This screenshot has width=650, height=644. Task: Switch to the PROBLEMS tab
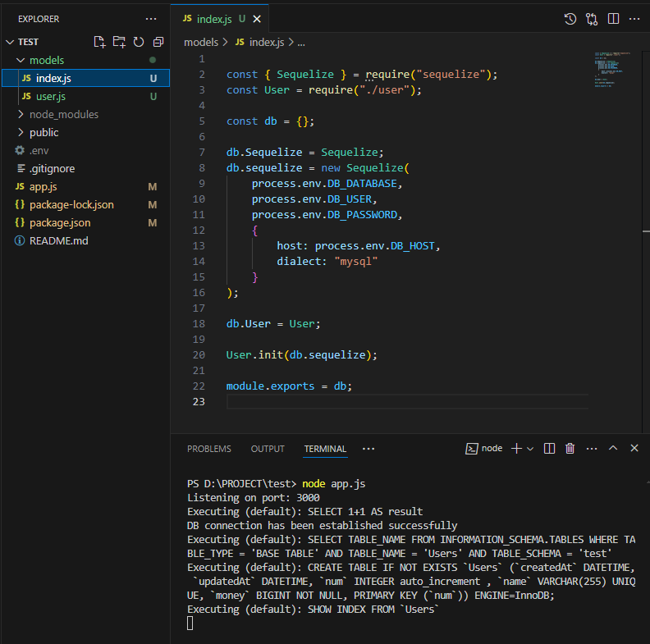point(208,449)
